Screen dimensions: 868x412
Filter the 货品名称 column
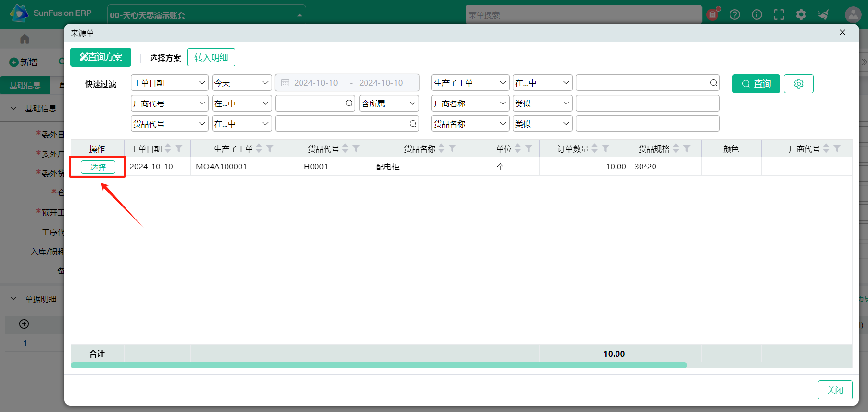click(x=453, y=149)
